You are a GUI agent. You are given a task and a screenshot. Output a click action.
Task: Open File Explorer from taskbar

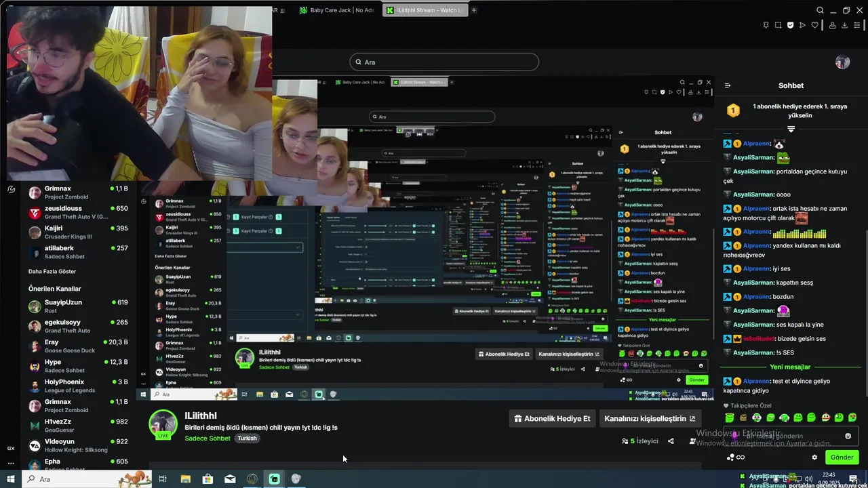185,479
